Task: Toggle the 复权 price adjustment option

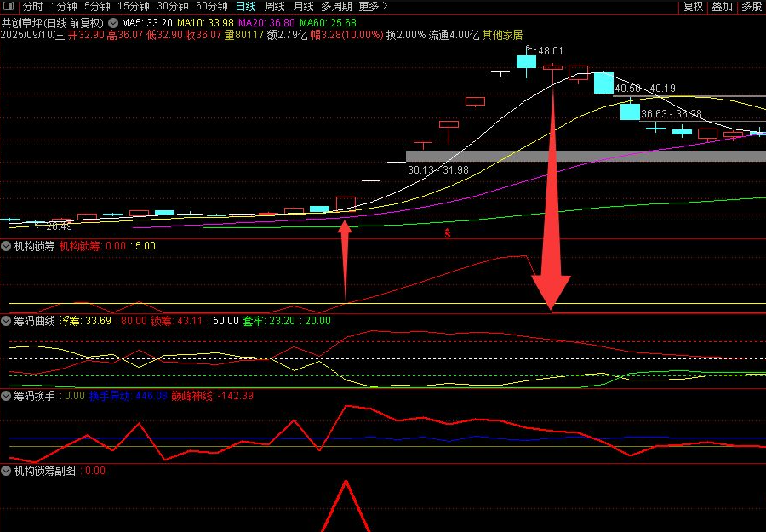Action: 694,6
